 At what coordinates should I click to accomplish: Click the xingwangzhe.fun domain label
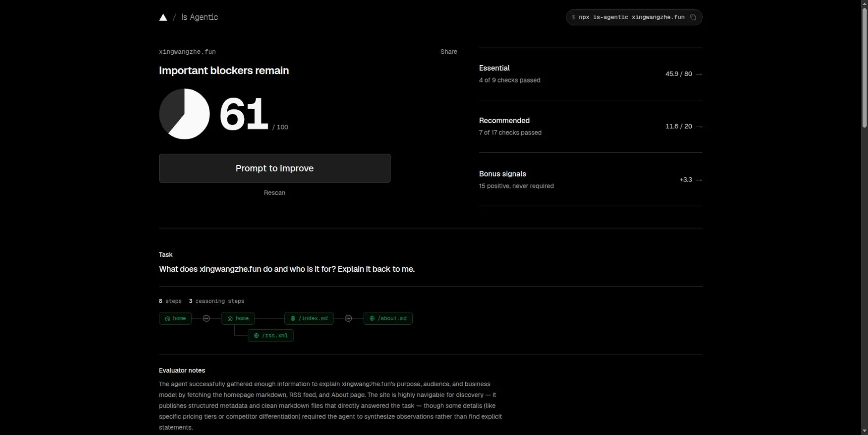(x=187, y=52)
